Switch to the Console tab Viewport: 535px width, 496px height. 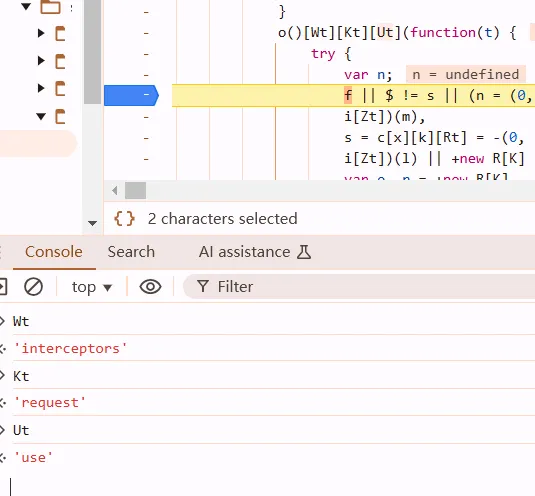(54, 252)
